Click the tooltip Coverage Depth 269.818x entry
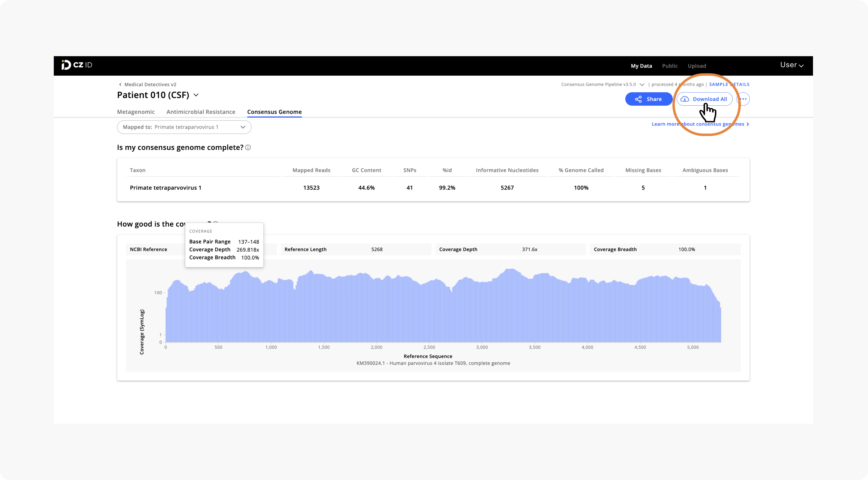 click(x=224, y=250)
